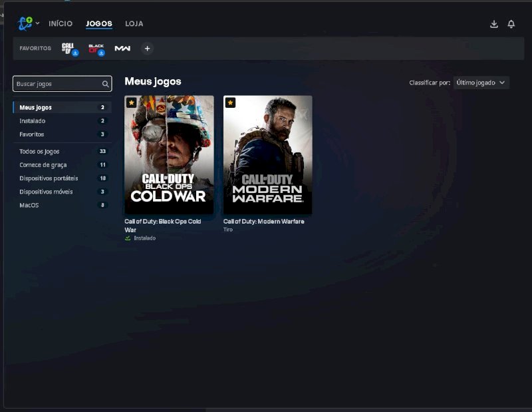This screenshot has height=412, width=532.
Task: Open the Último jogado sort dropdown
Action: (481, 83)
